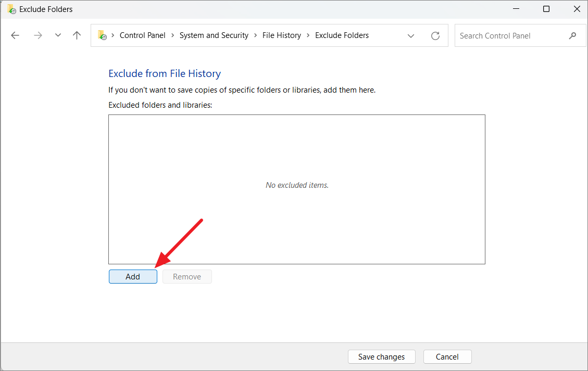Click the search magnifier icon
588x371 pixels.
click(572, 35)
